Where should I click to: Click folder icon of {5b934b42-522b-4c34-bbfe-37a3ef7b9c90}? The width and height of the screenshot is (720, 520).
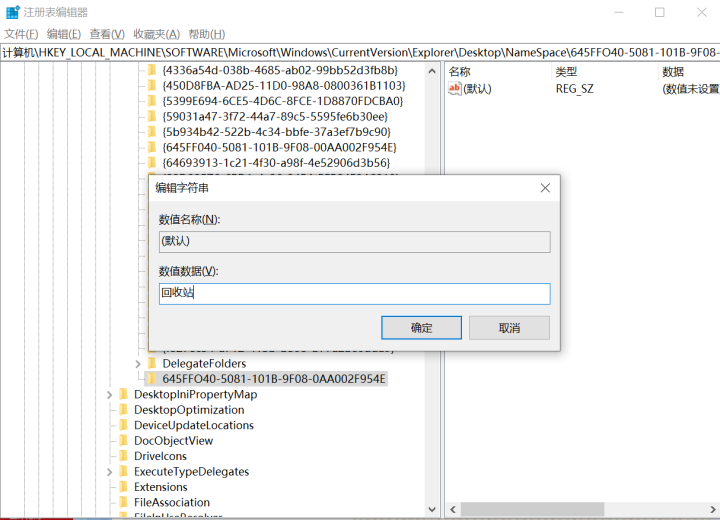pyautogui.click(x=152, y=132)
